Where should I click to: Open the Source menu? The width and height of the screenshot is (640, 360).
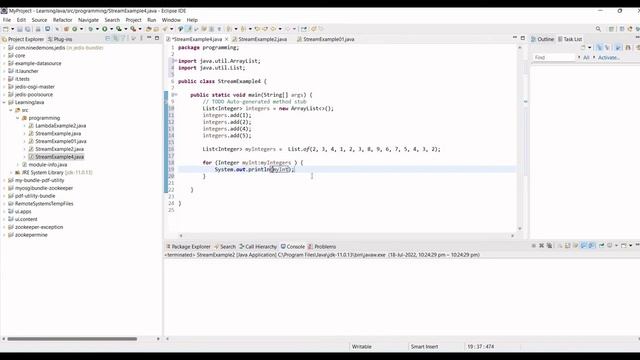(x=39, y=20)
